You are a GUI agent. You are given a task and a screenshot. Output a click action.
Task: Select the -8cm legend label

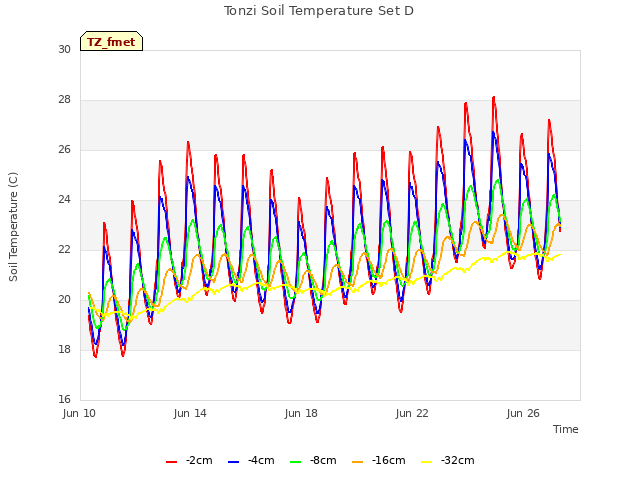click(x=323, y=460)
